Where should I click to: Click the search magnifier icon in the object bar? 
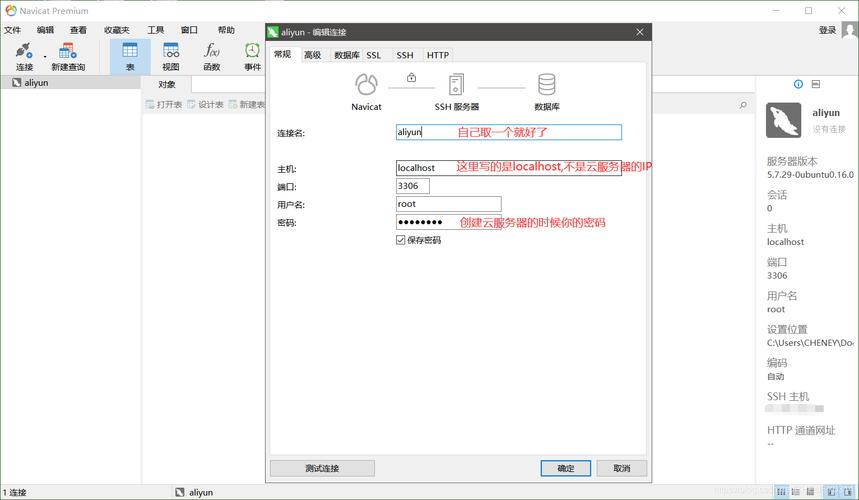[x=743, y=105]
